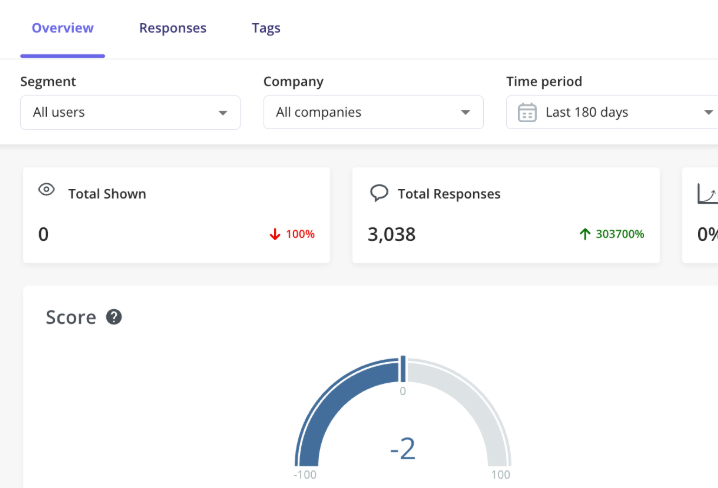Select the Overview tab
Viewport: 718px width, 488px height.
coord(63,28)
